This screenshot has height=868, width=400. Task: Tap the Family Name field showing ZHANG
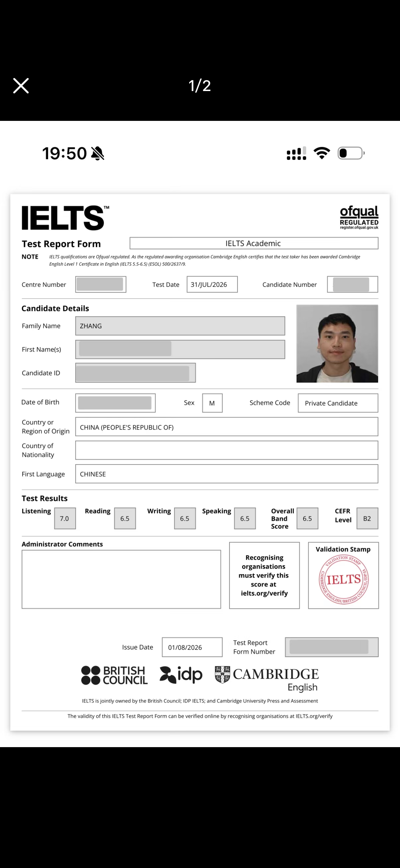[180, 326]
